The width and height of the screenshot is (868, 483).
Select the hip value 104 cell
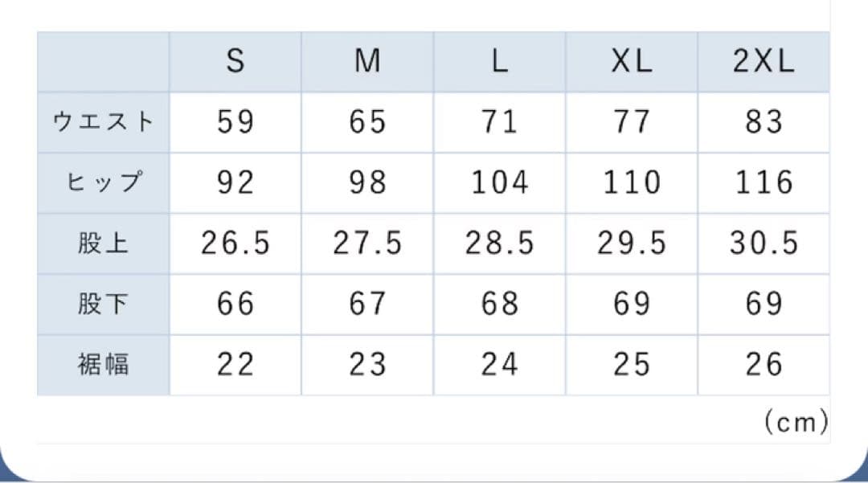[x=499, y=182]
